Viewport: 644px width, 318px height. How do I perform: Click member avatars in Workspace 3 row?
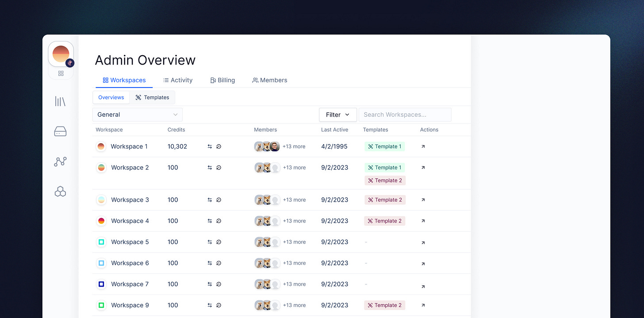point(268,200)
